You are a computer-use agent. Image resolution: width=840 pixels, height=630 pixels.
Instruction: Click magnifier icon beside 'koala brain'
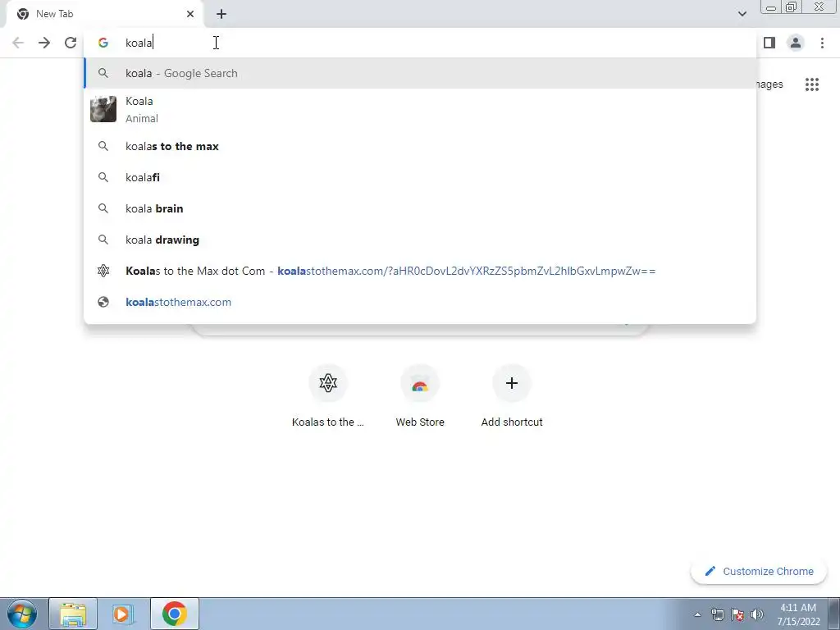click(103, 208)
